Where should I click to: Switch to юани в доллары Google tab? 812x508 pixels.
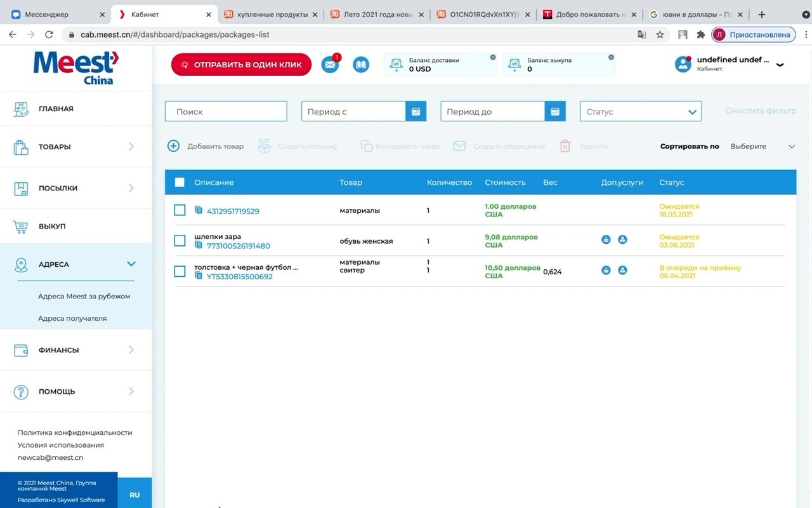(x=696, y=14)
